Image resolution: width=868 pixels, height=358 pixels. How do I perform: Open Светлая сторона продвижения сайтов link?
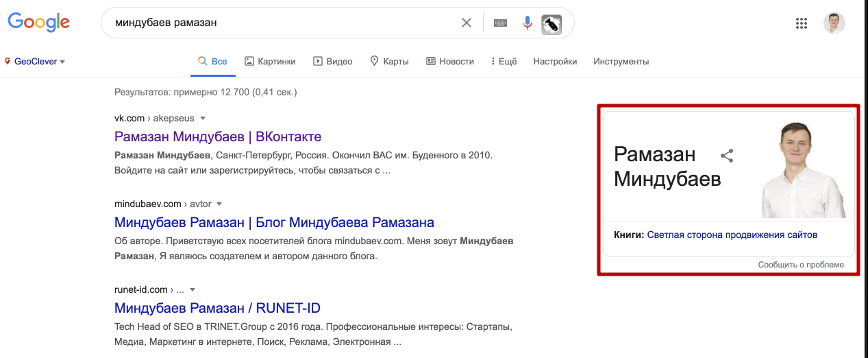[732, 235]
